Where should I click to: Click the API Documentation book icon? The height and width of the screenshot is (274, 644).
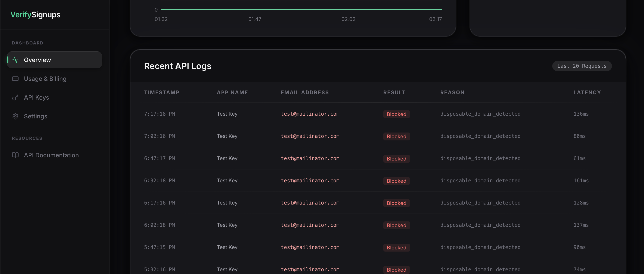coord(15,155)
